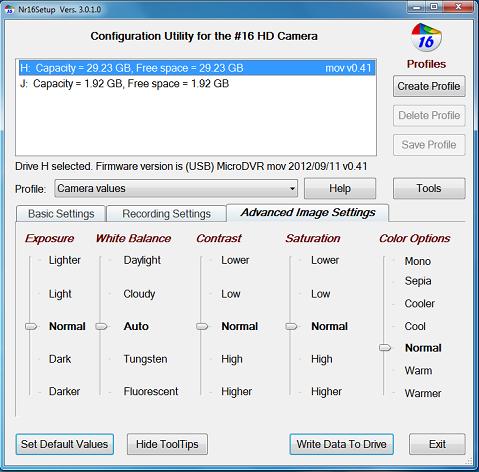Switch to the Basic Settings tab

tap(61, 214)
